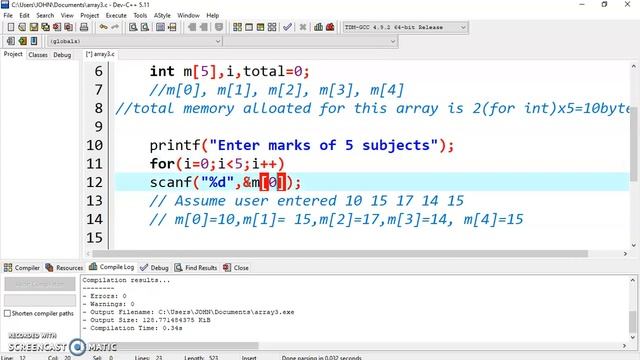
Task: Switch to the Classes sidebar tab
Action: pyautogui.click(x=38, y=55)
